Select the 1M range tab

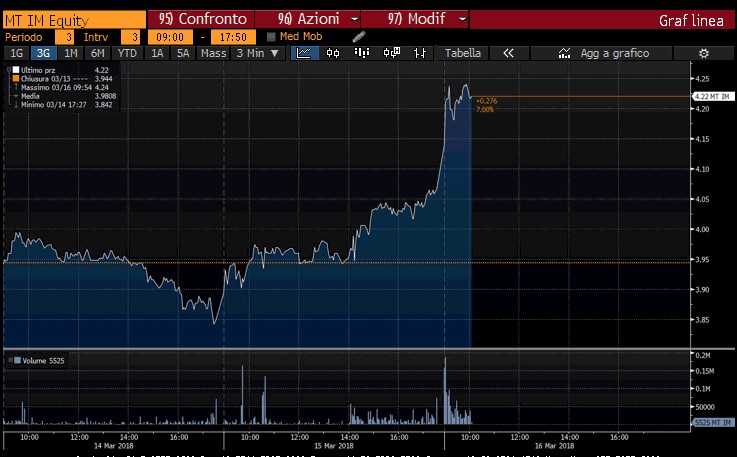click(x=71, y=53)
